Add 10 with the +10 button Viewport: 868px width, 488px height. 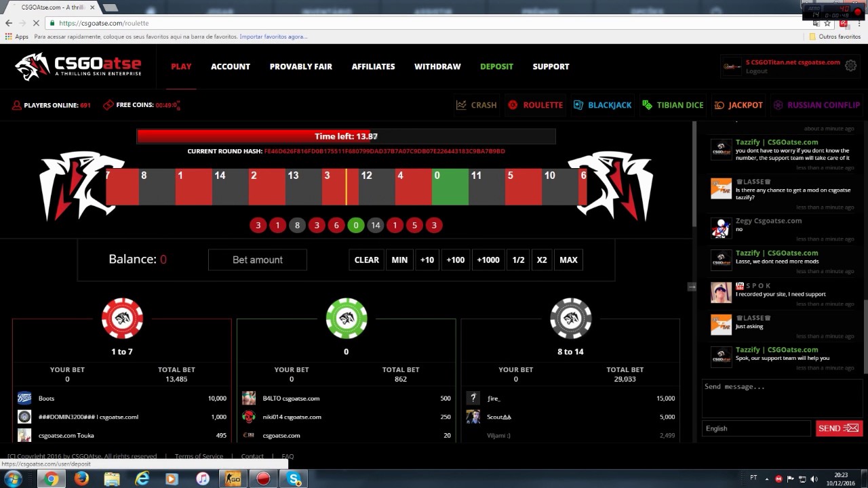[x=427, y=260]
